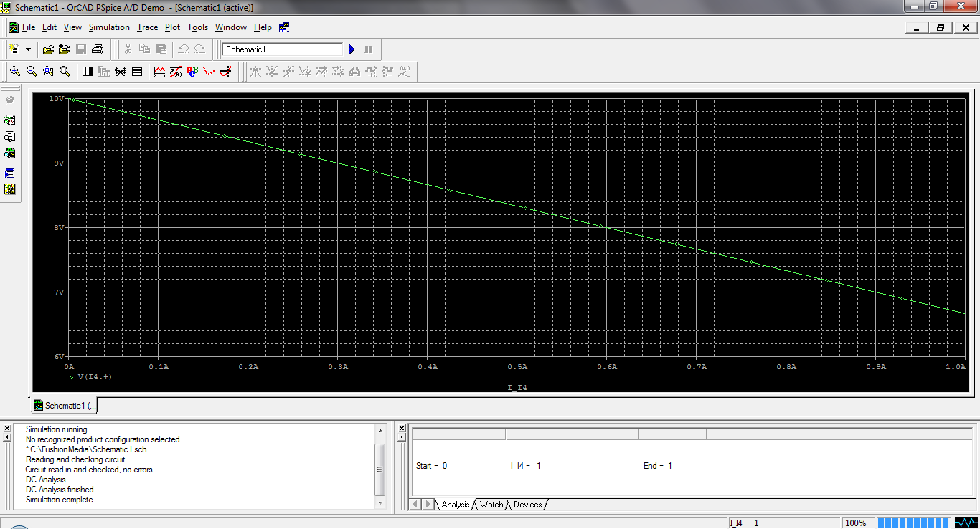
Task: Pause the running simulation
Action: pos(367,49)
